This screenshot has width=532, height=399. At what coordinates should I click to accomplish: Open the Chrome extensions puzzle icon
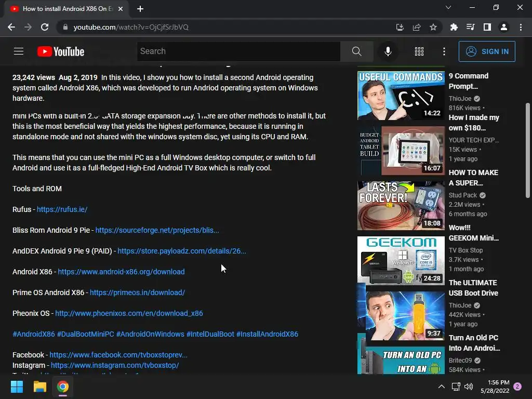pos(454,27)
